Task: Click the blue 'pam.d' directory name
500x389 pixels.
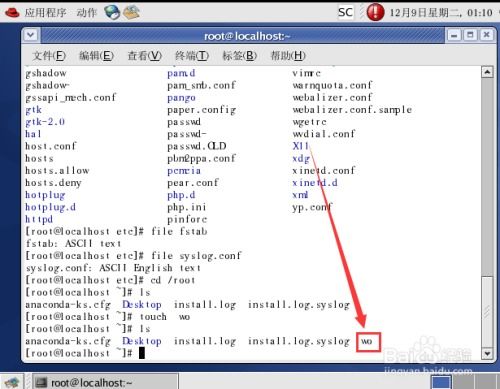Action: [x=181, y=73]
